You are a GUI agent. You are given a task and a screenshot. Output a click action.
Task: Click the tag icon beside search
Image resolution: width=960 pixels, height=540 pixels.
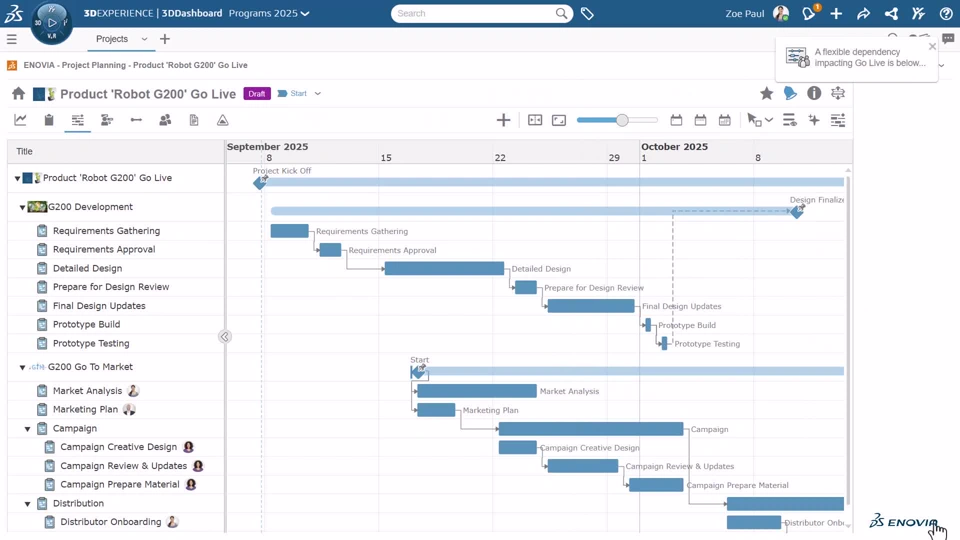(587, 13)
